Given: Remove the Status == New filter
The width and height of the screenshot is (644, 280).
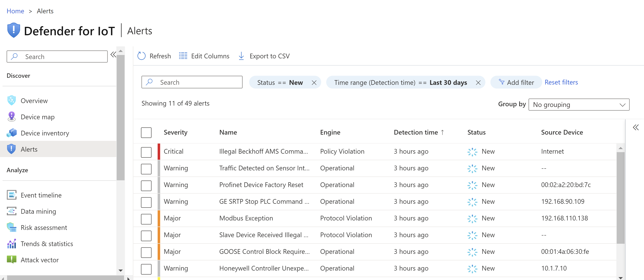Looking at the screenshot, I should click(x=314, y=83).
